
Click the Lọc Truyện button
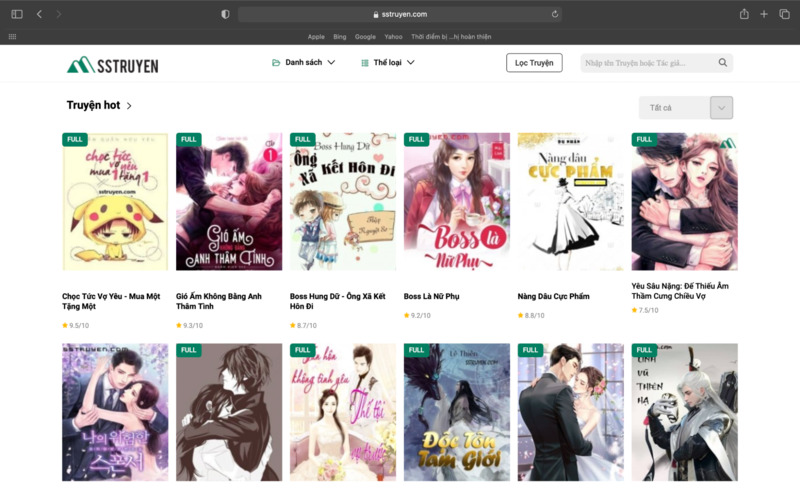click(x=534, y=63)
